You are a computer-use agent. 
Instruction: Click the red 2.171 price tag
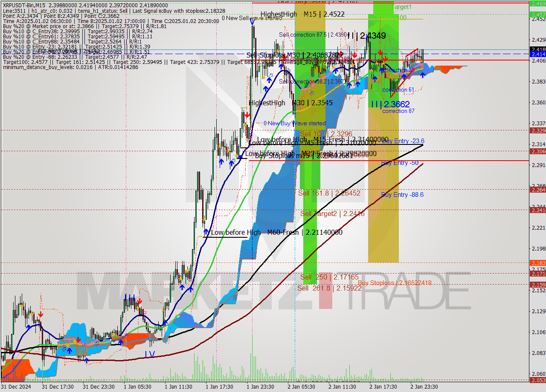[x=537, y=274]
